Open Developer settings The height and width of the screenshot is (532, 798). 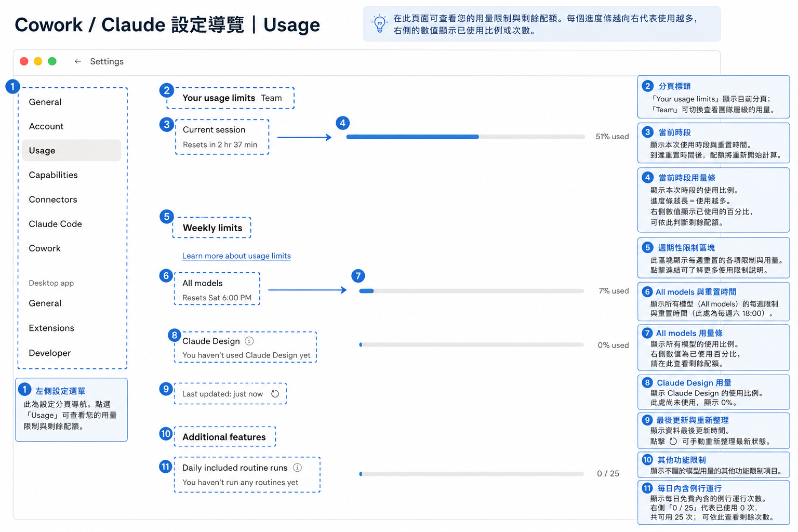(50, 353)
